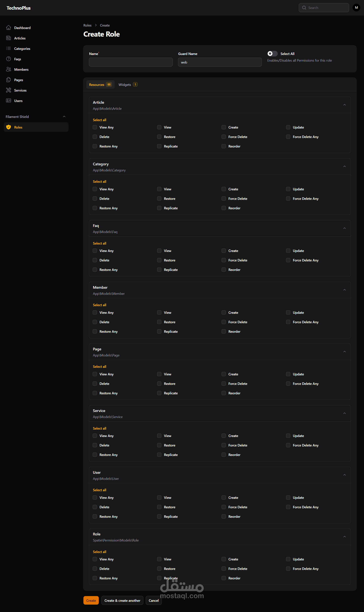Collapse the Article permissions section

[x=344, y=105]
